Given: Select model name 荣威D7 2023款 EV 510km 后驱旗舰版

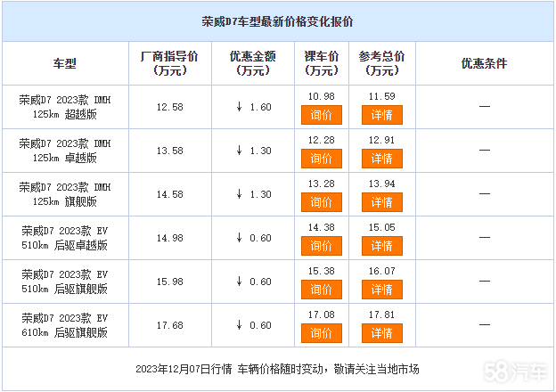Looking at the screenshot, I should [x=64, y=282].
